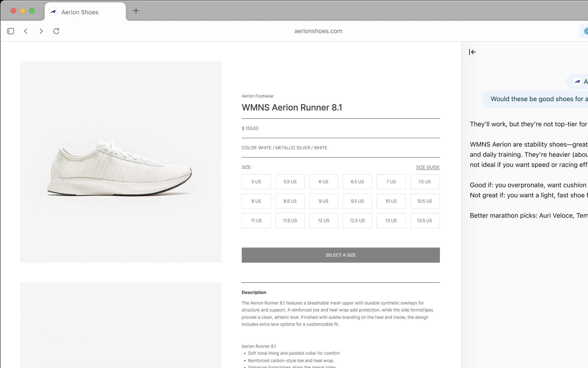Collapse the assistant side panel
Viewport: 588px width, 368px height.
(x=472, y=52)
